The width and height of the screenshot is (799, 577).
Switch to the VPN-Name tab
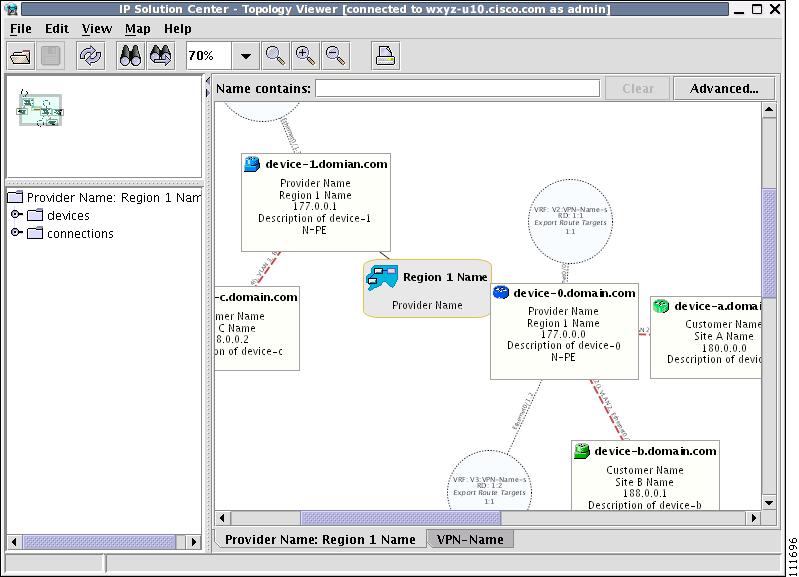[470, 539]
